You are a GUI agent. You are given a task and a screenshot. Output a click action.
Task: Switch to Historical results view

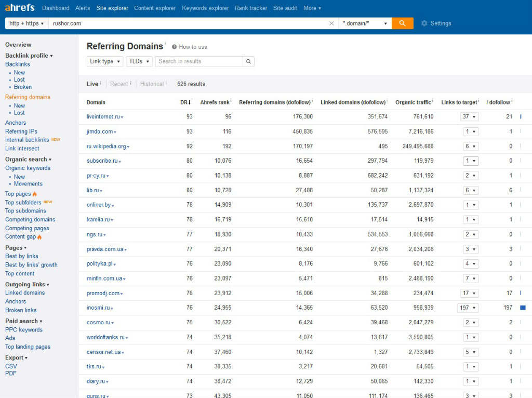pos(152,84)
